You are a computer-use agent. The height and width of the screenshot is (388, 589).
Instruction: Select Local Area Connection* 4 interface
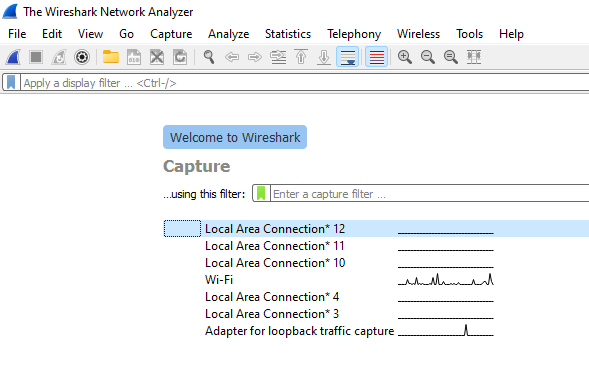pos(376,297)
